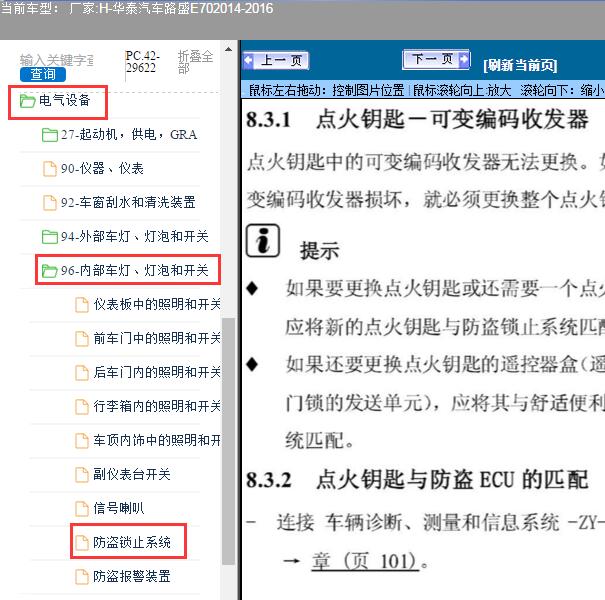
Task: Collapse 96-内部车灯、灯泡和开关 node
Action: pyautogui.click(x=135, y=270)
